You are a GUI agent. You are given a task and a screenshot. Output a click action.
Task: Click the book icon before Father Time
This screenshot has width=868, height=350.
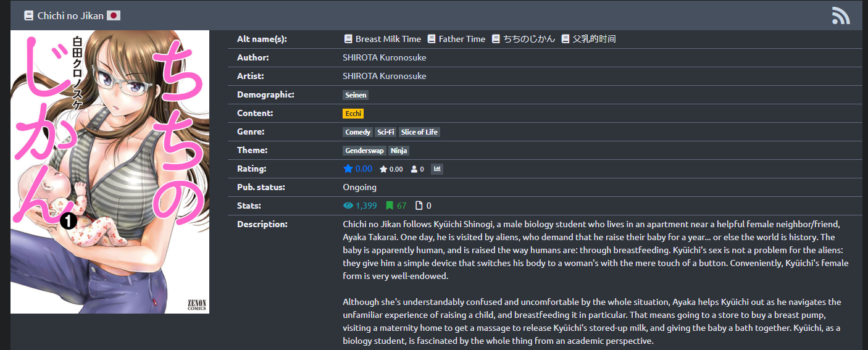pyautogui.click(x=432, y=39)
